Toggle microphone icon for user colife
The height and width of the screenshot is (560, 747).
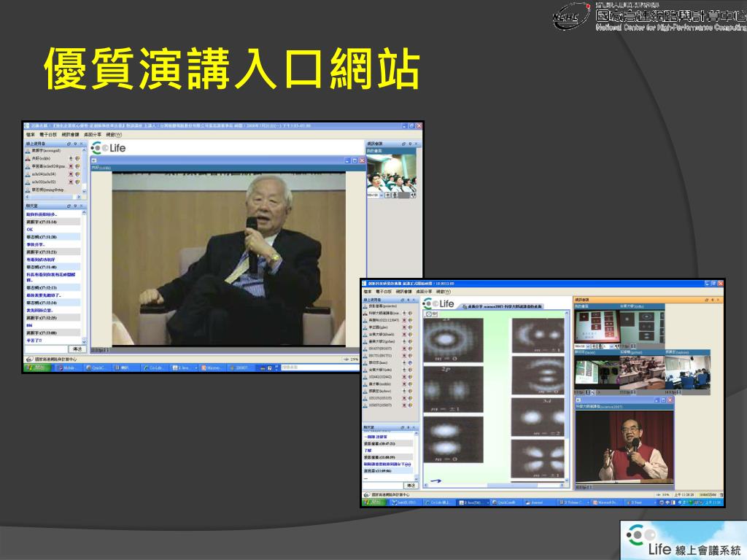tap(71, 158)
